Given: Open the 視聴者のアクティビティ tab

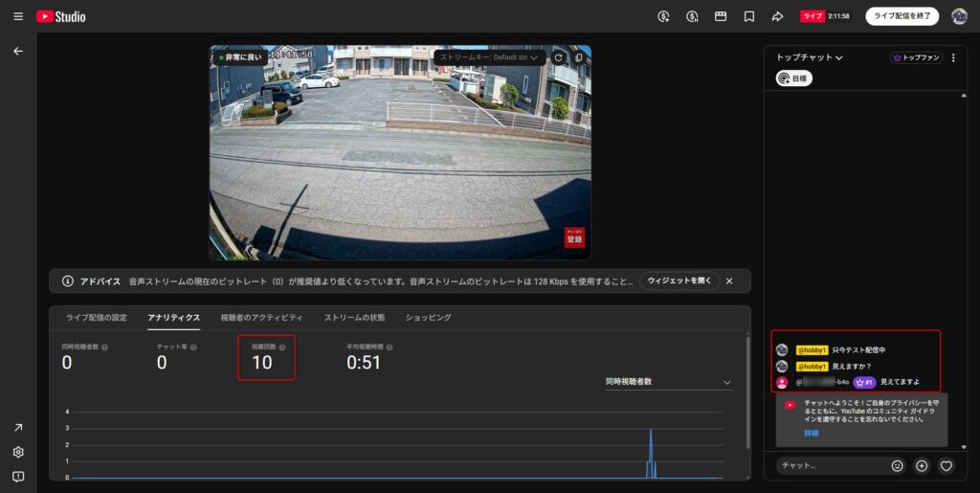Looking at the screenshot, I should coord(261,318).
